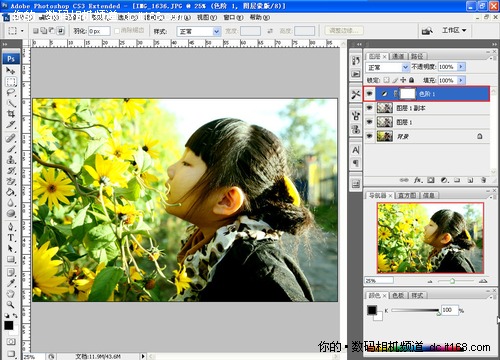
Task: Select the Lasso tool
Action: tap(11, 93)
